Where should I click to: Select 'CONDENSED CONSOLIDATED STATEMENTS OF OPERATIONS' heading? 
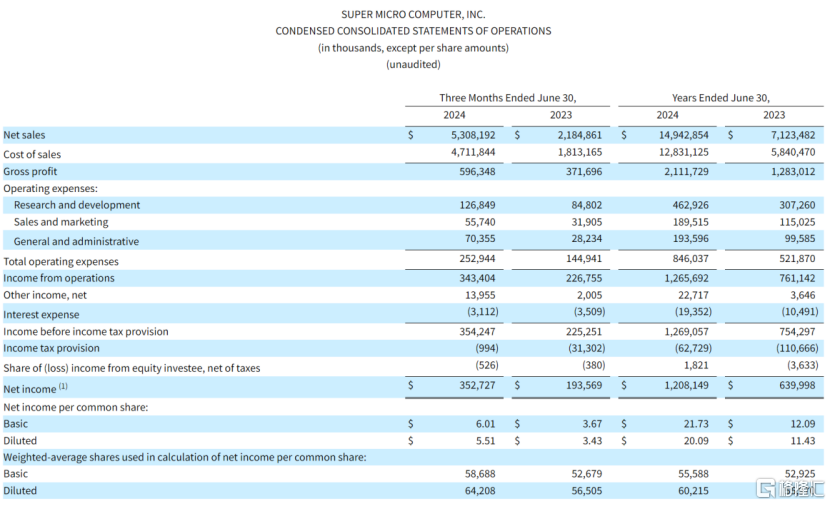[x=413, y=31]
